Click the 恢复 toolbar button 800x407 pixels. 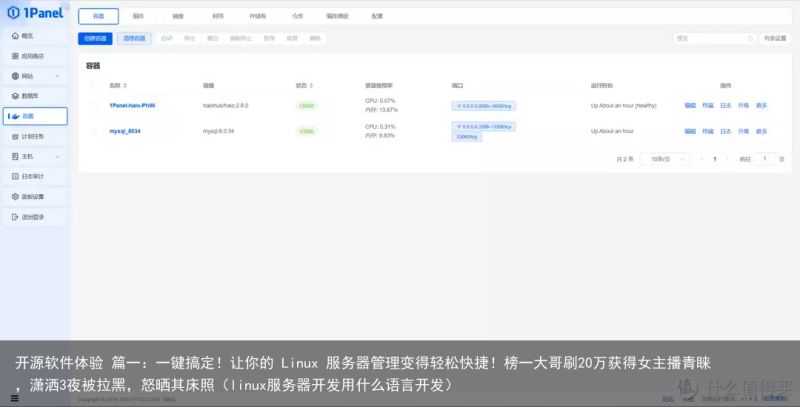coord(292,38)
